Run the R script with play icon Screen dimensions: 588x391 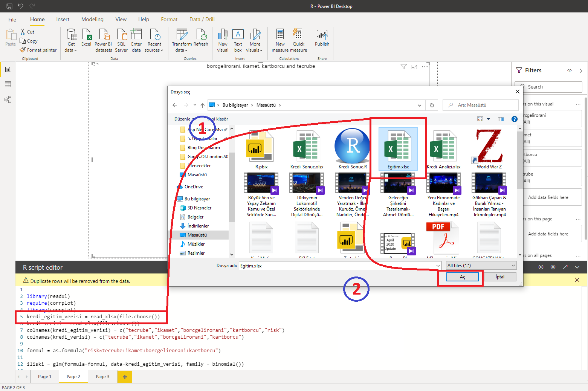541,267
